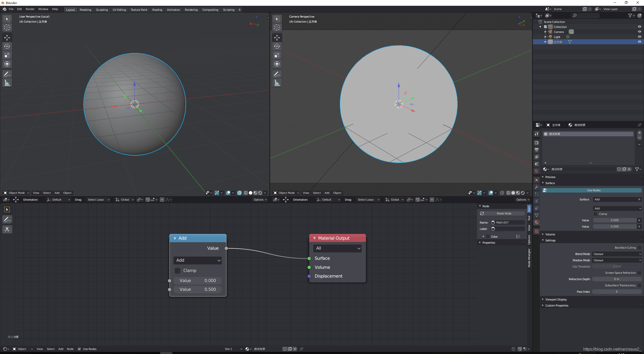Select the Move tool in toolbar
644x354 pixels.
(7, 37)
